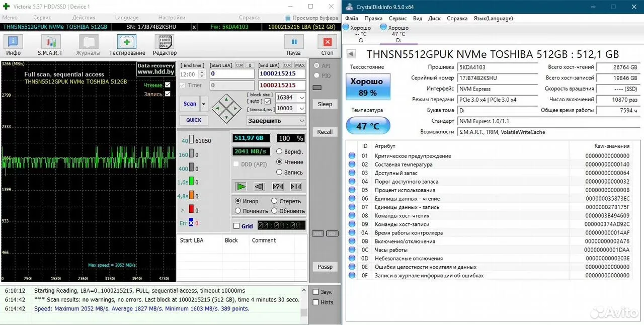Open CrystalDiskInfo Диск menu

[x=434, y=18]
